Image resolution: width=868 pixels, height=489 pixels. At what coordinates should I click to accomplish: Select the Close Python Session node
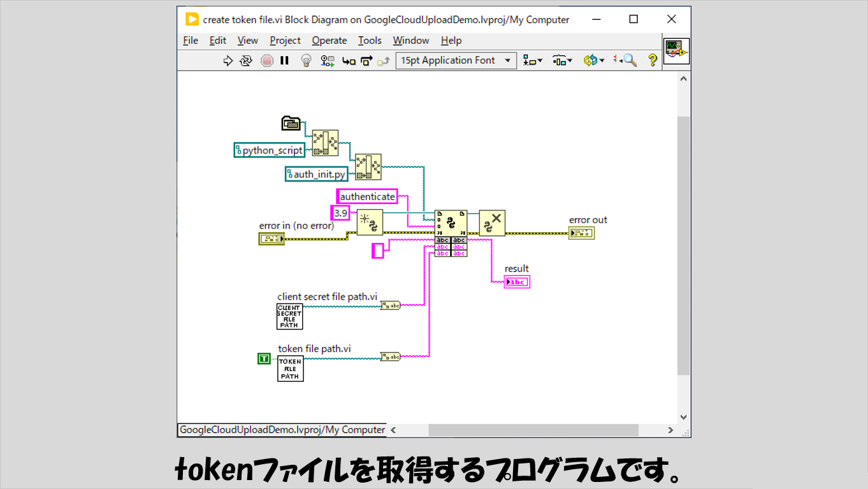point(491,223)
